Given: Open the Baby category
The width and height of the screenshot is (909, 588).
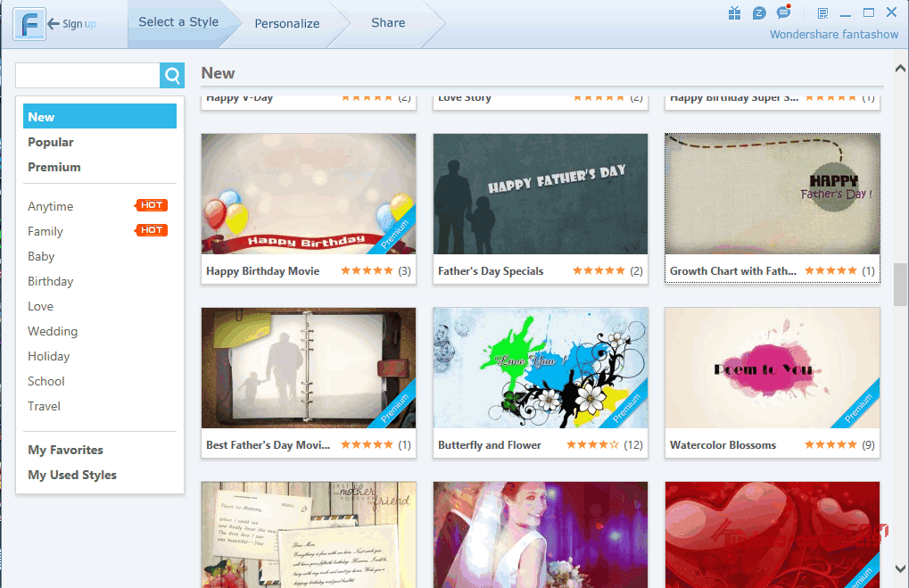Looking at the screenshot, I should click(x=41, y=256).
